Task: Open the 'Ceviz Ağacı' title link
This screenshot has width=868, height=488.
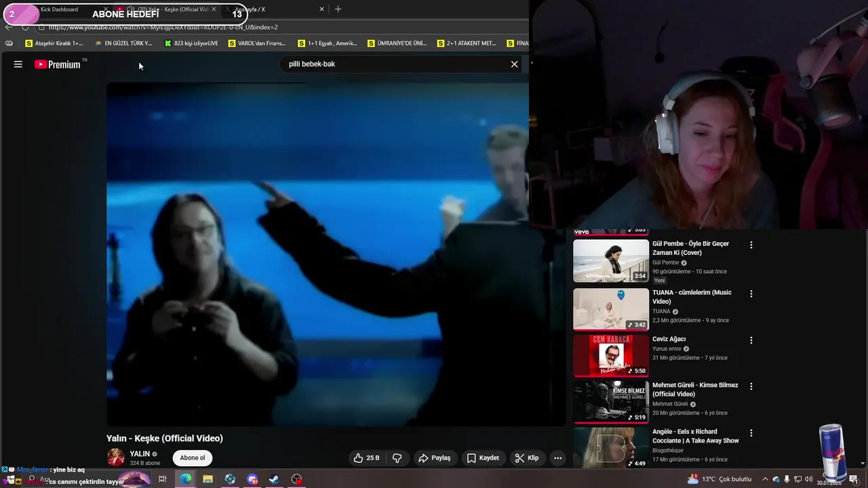Action: pyautogui.click(x=669, y=339)
